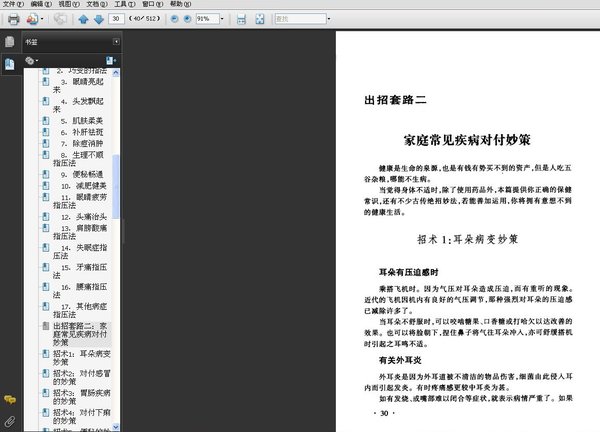
Task: Open the bookmarks options gear menu
Action: coord(31,60)
